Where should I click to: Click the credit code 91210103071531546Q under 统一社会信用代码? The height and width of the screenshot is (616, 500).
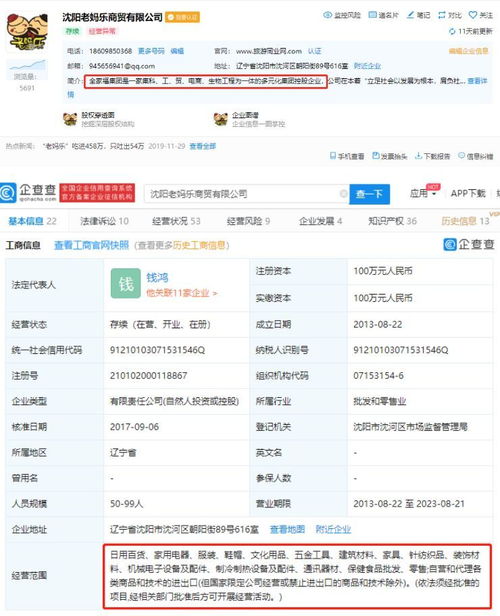tap(157, 350)
